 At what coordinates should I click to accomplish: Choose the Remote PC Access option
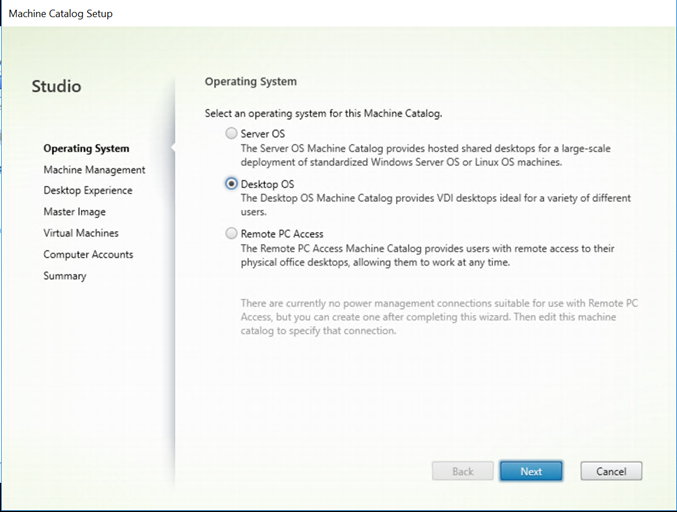pyautogui.click(x=231, y=234)
